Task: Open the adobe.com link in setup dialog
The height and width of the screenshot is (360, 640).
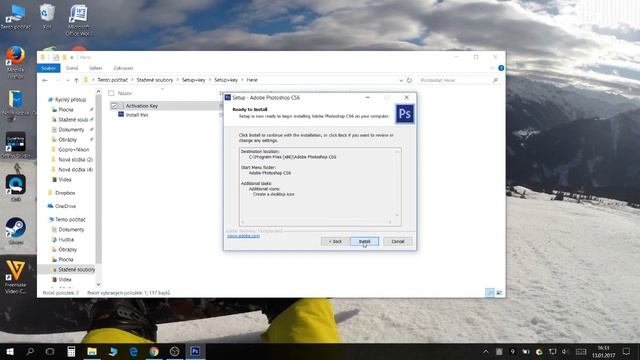Action: point(243,236)
